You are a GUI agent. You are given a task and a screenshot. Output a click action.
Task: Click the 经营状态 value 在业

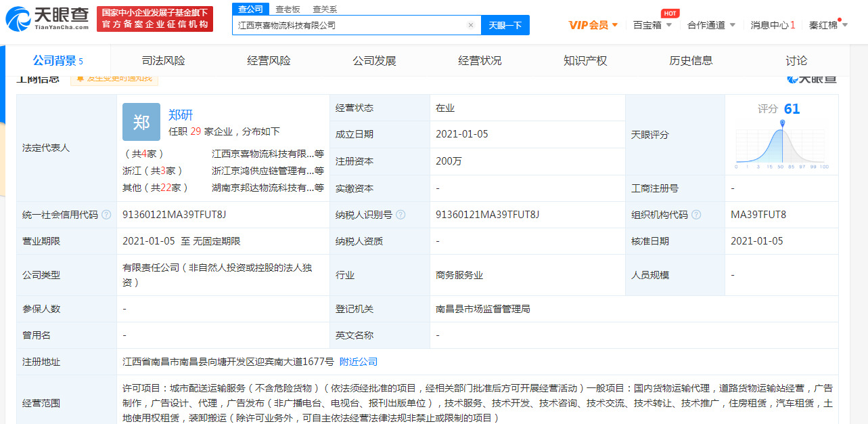point(445,108)
